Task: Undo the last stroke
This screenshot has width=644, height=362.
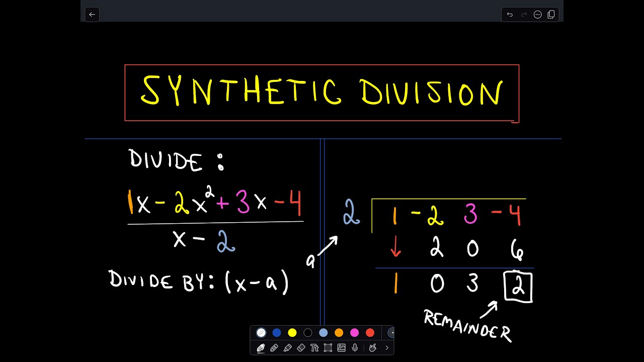Action: click(510, 15)
